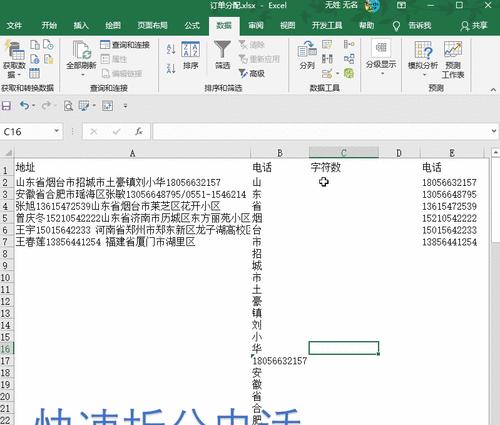Click the Manage Data Model green icon

click(x=349, y=73)
